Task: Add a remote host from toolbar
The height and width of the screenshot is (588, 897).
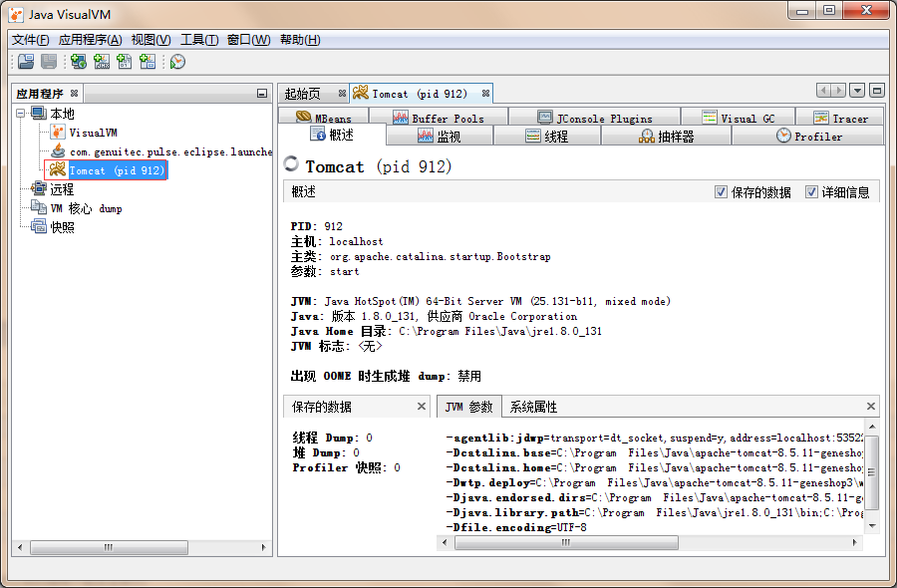Action: pos(79,61)
